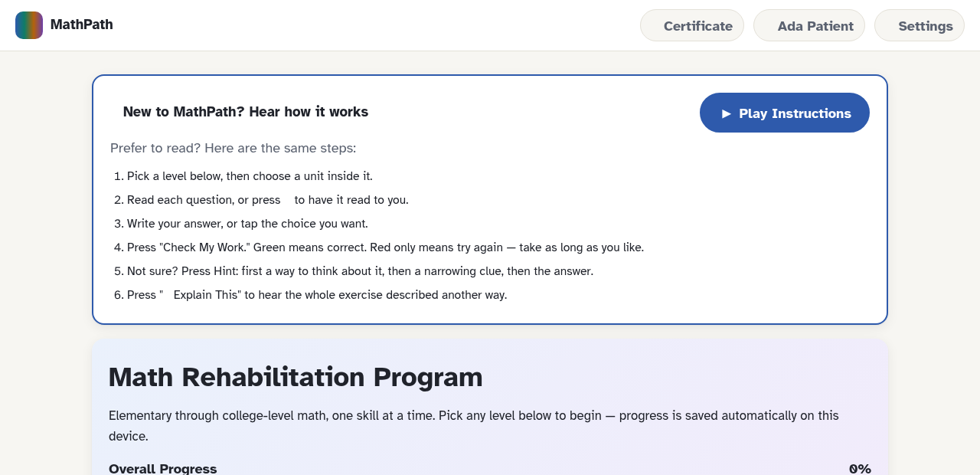This screenshot has height=475, width=980.
Task: Open Settings
Action: [920, 25]
